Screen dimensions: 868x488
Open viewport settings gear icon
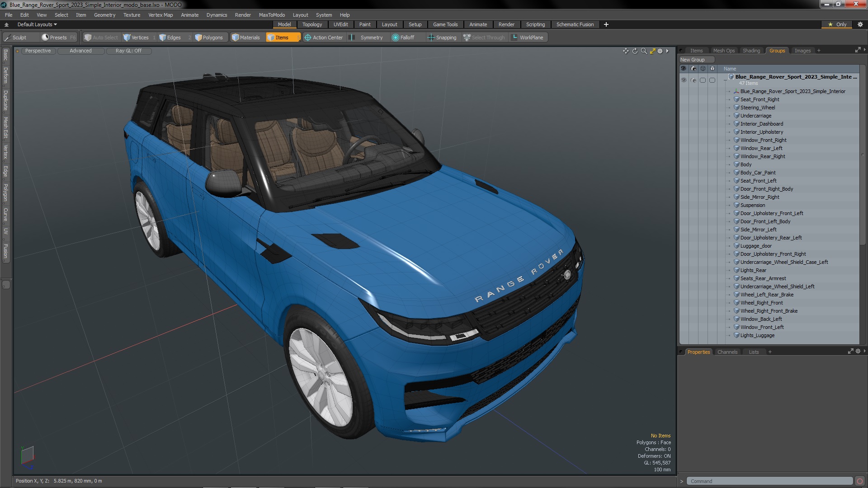coord(660,51)
